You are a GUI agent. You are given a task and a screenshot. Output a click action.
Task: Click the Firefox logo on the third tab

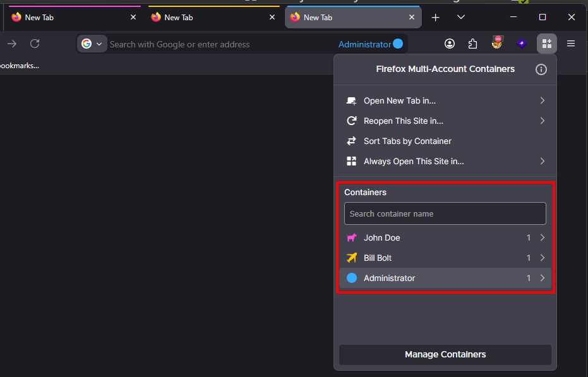pos(295,17)
